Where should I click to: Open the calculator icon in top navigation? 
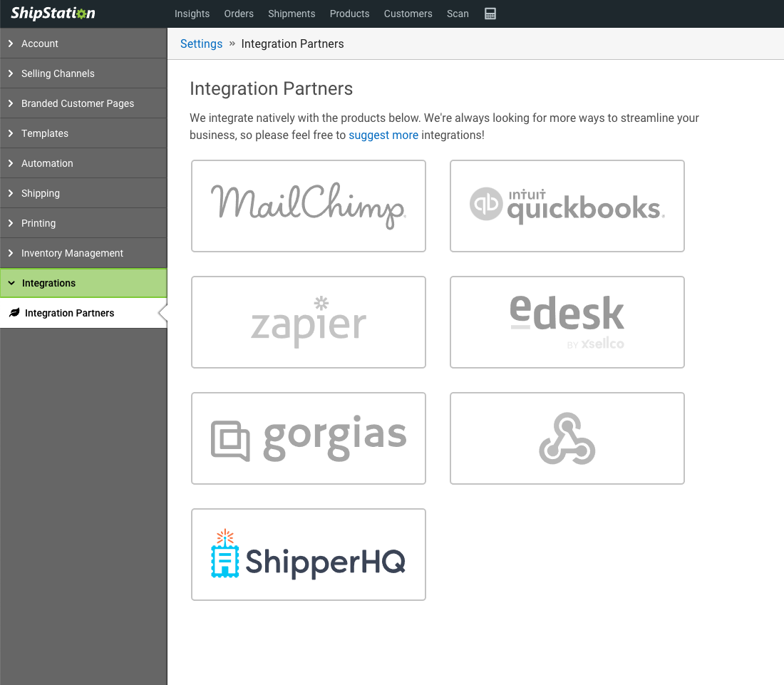tap(490, 14)
